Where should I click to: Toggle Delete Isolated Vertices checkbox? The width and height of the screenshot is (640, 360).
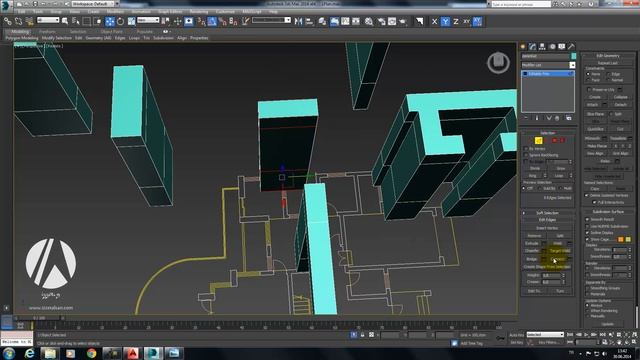587,195
